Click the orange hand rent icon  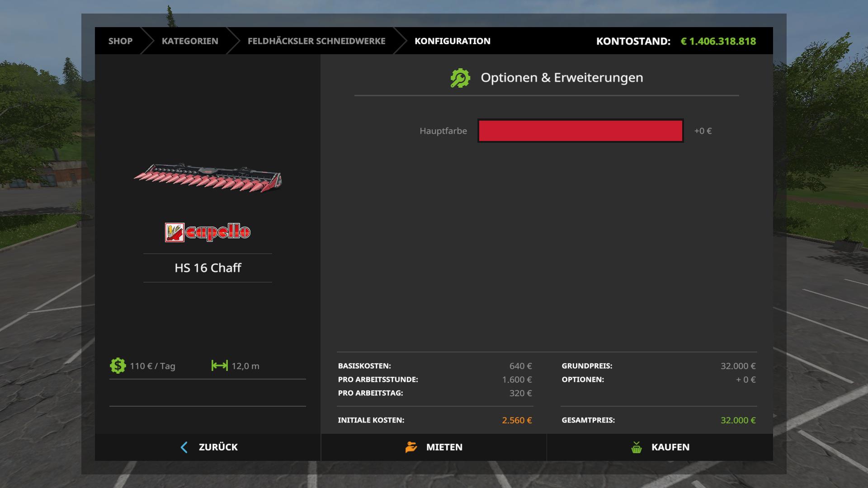click(411, 447)
